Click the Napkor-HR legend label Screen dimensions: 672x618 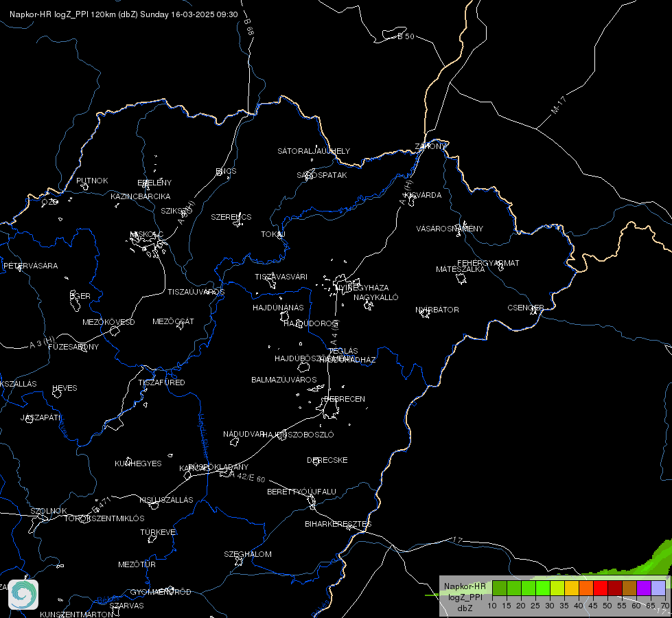[x=465, y=586]
